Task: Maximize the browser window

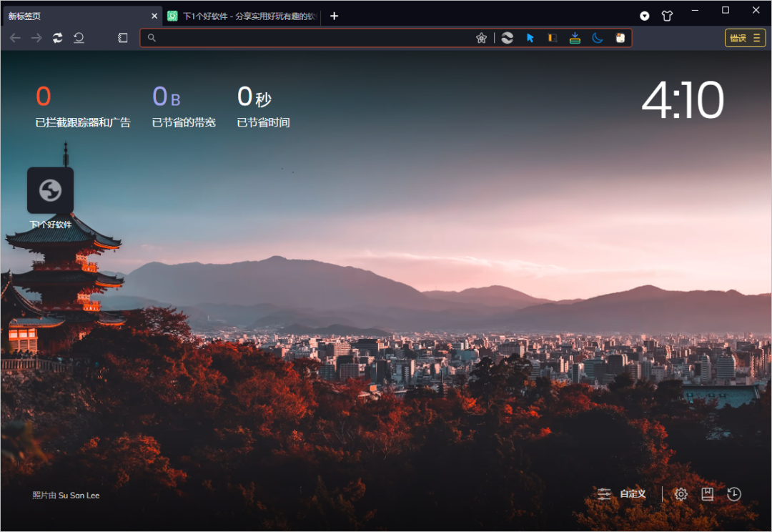Action: (726, 10)
